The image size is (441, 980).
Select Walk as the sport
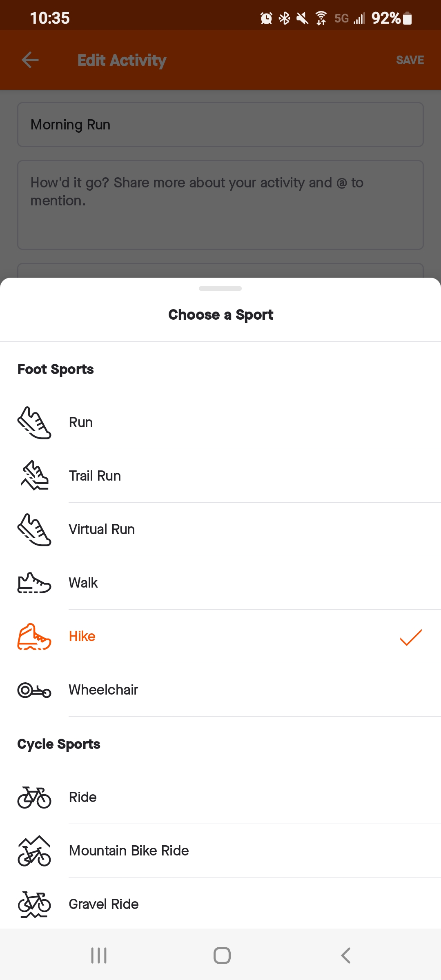tap(83, 583)
